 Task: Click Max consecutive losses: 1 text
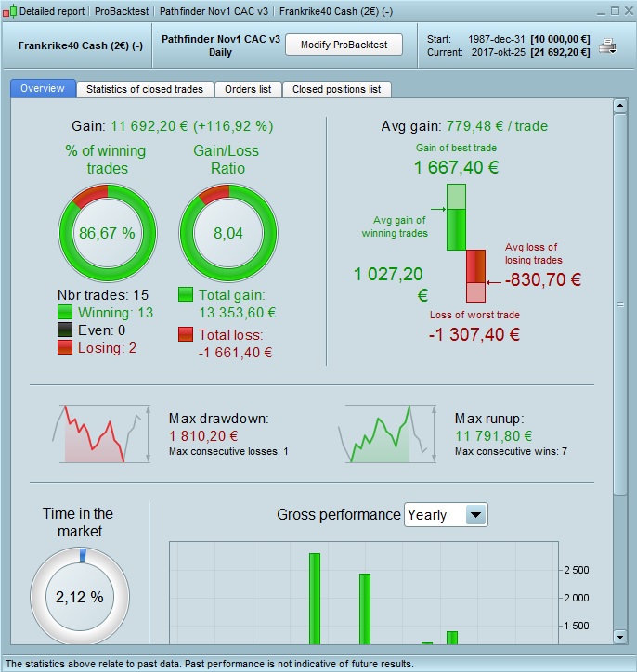pyautogui.click(x=228, y=451)
